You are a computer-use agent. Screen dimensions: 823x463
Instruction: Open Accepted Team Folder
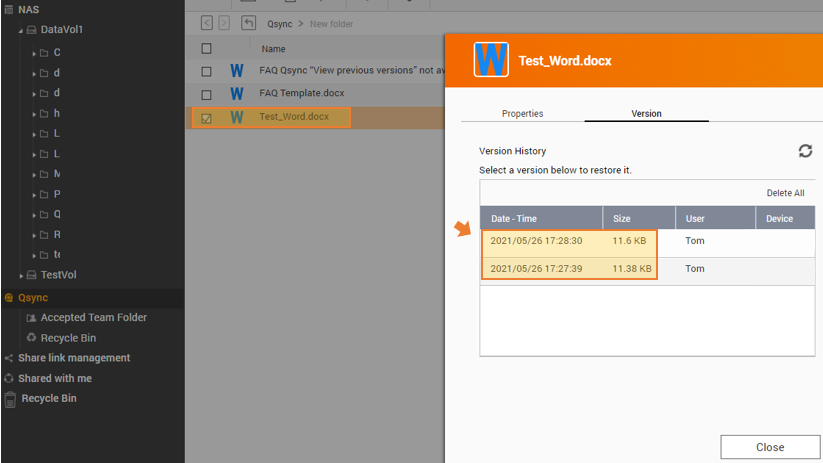(93, 317)
